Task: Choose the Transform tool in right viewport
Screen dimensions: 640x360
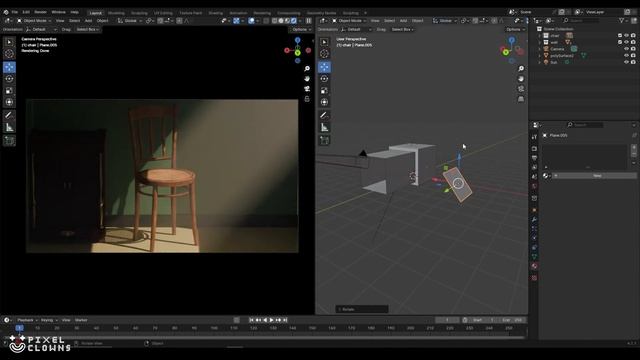Action: tap(324, 102)
